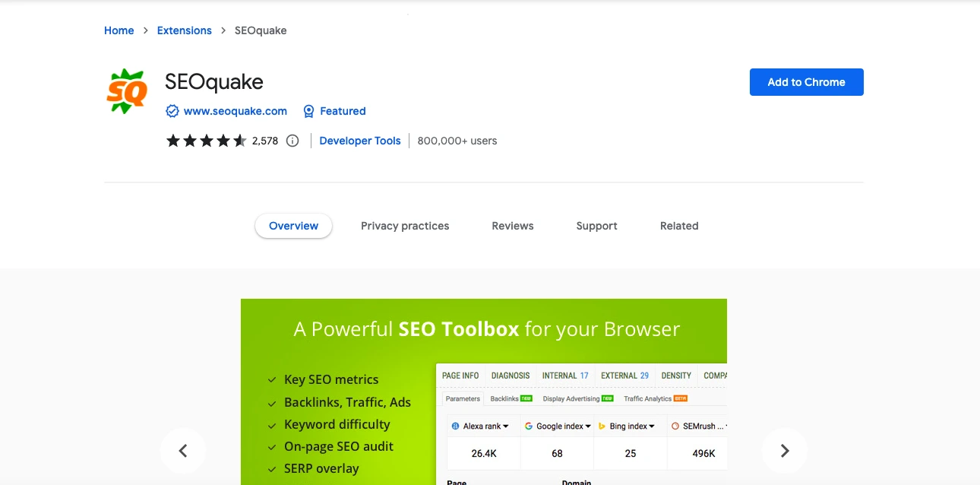Click the 'On-page SEO audit' bullet

tap(339, 446)
